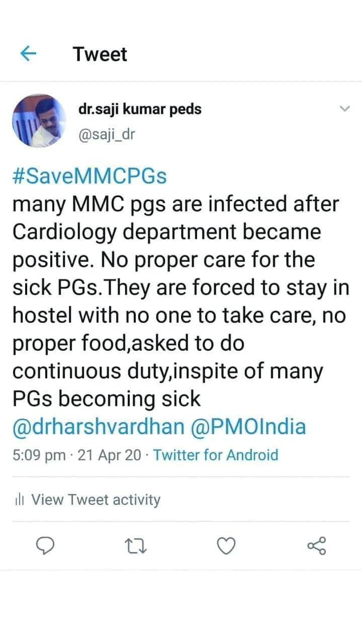Go back using the arrow icon

pos(29,53)
